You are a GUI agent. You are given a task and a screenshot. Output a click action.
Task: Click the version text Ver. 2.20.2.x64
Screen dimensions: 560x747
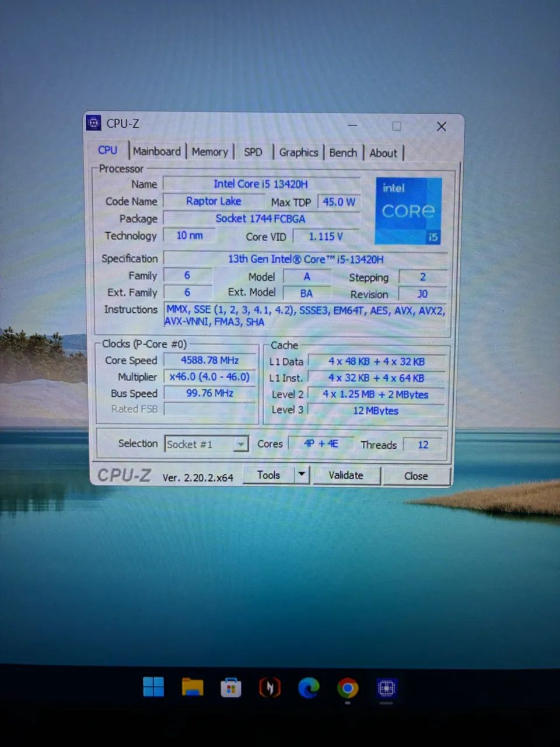pos(198,477)
